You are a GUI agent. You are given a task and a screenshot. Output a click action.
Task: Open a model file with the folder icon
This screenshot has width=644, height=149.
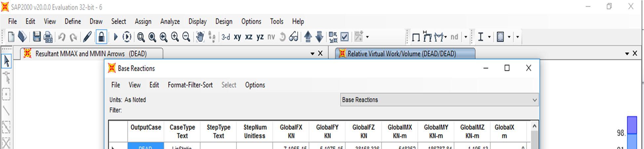pyautogui.click(x=22, y=37)
